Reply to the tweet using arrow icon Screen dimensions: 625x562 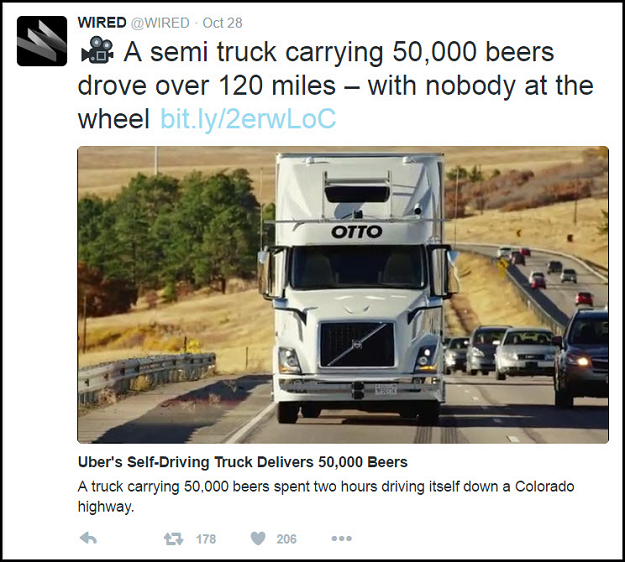coord(88,538)
